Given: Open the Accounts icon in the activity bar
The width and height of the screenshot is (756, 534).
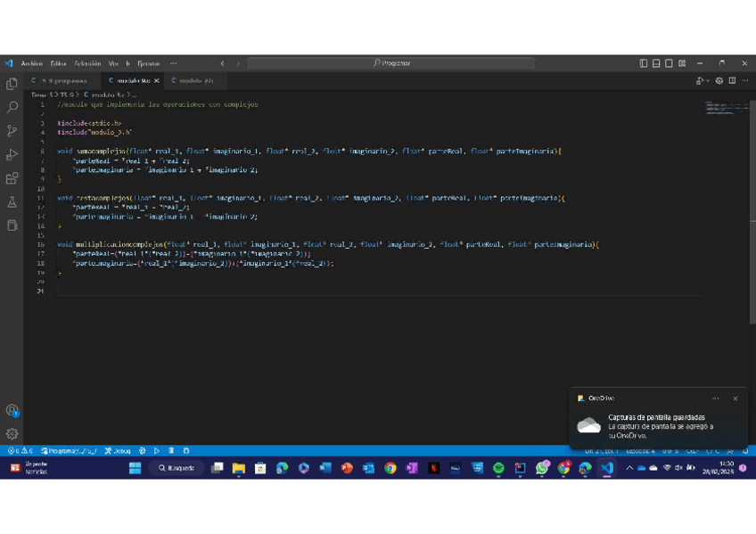Looking at the screenshot, I should click(12, 410).
